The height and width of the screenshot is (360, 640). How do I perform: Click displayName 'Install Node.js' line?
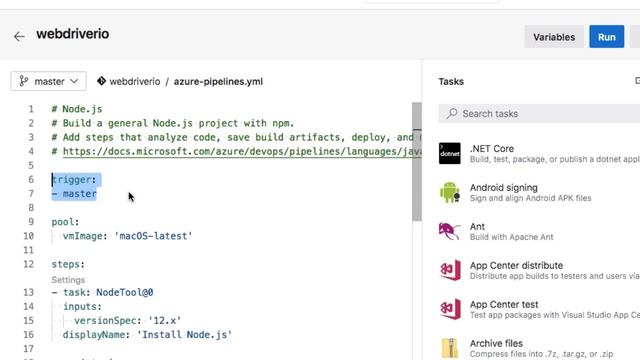(x=147, y=335)
